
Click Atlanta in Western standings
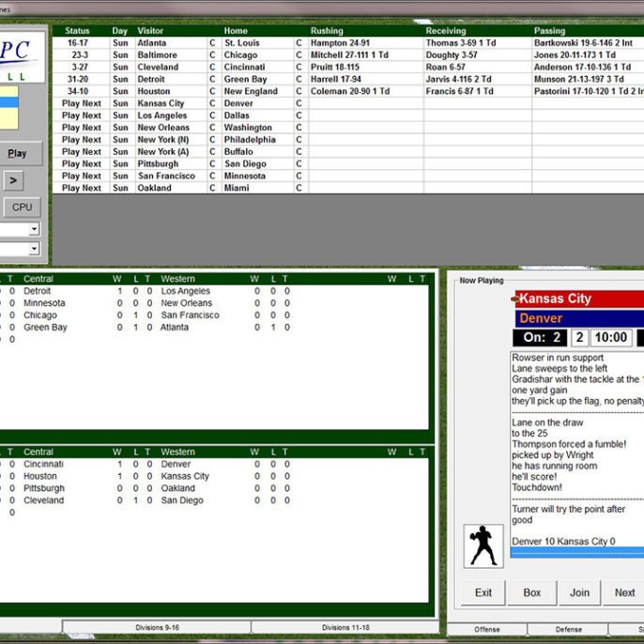pyautogui.click(x=175, y=328)
